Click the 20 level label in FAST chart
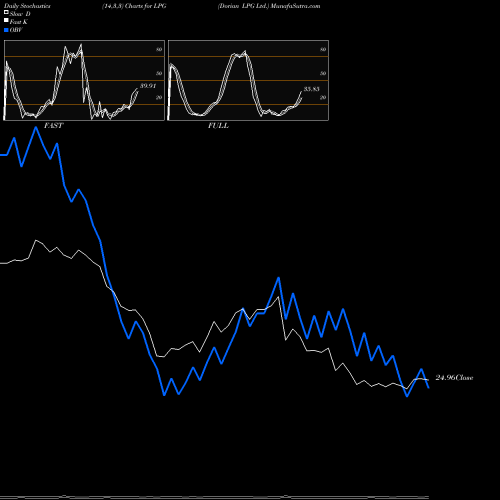500x500 pixels. [x=159, y=97]
